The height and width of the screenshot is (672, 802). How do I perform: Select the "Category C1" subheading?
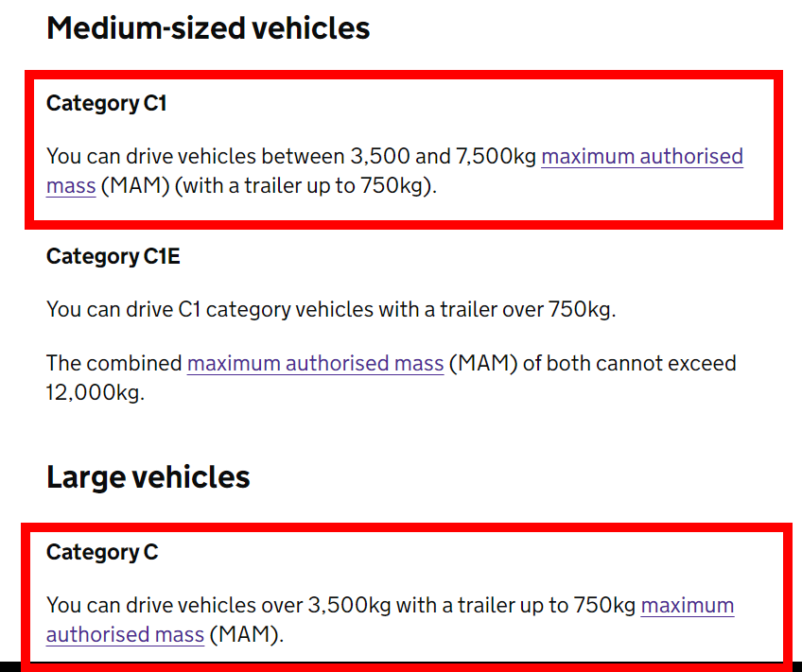[107, 104]
